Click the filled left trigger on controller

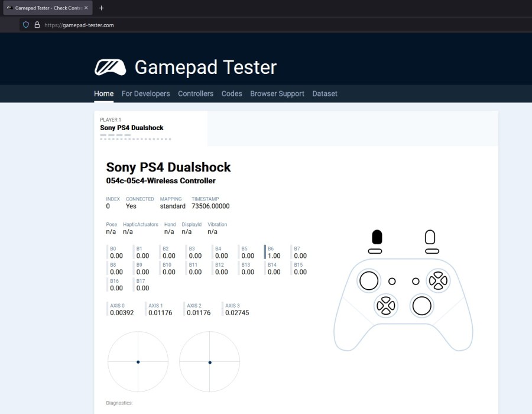point(377,237)
